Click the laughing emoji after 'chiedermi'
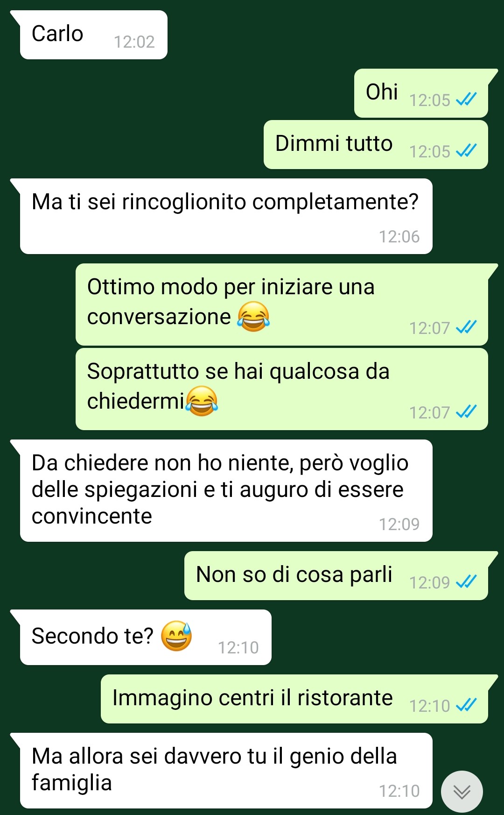The image size is (504, 815). pyautogui.click(x=202, y=401)
